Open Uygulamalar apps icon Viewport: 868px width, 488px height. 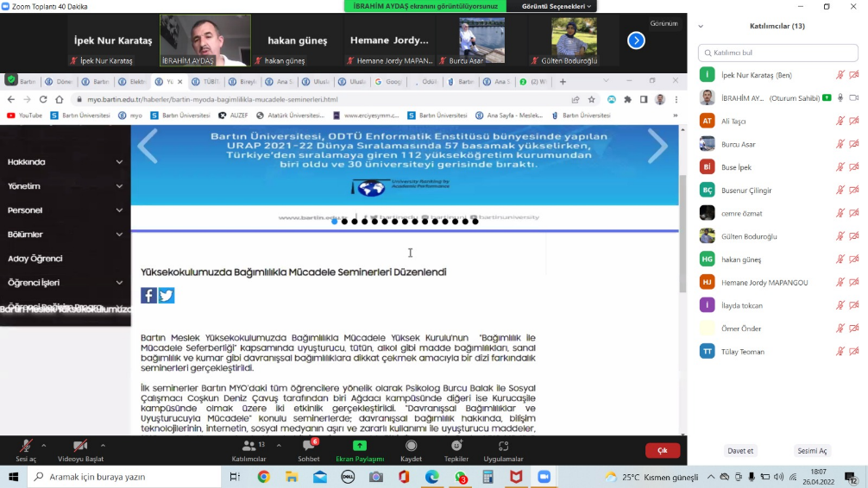[503, 447]
